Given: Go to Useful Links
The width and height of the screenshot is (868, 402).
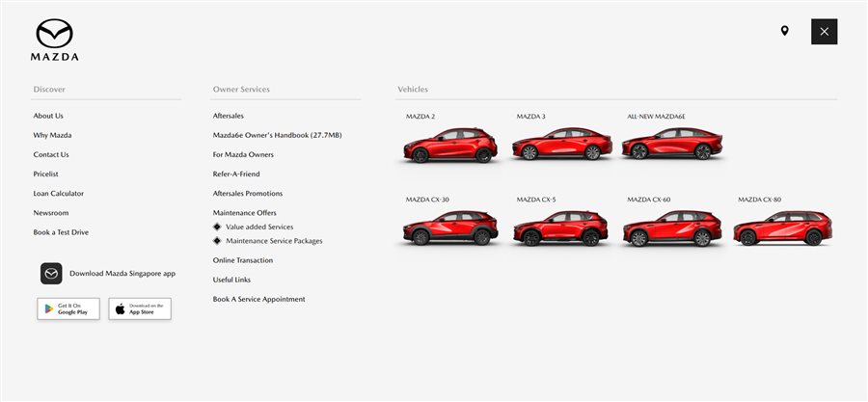Looking at the screenshot, I should (x=231, y=280).
